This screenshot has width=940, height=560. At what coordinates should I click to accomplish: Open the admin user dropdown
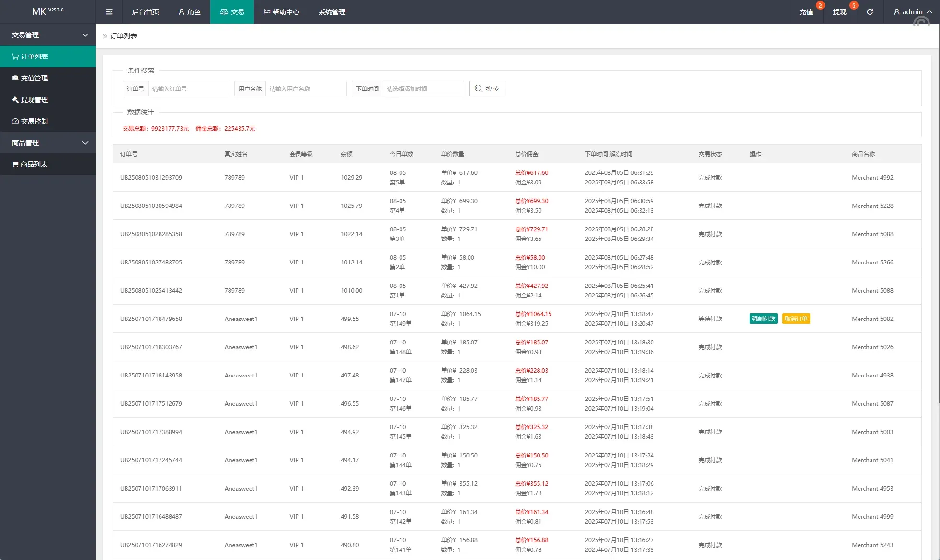pos(912,12)
